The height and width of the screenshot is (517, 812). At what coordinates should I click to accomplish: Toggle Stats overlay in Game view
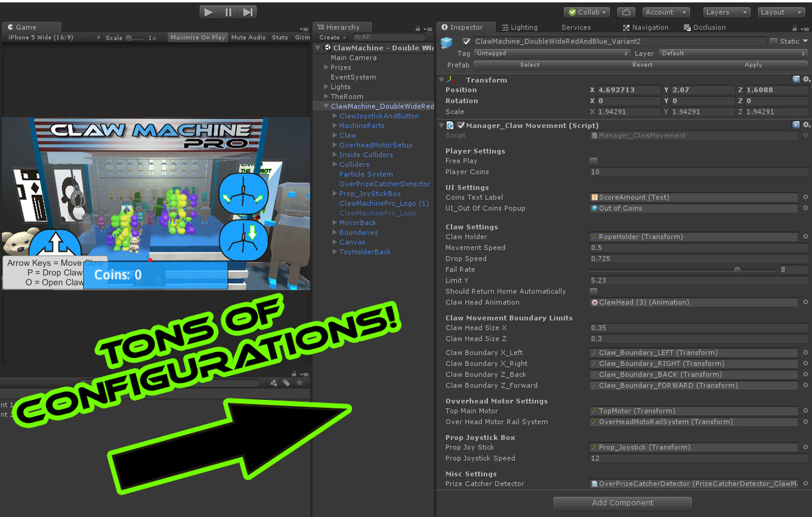pos(280,37)
